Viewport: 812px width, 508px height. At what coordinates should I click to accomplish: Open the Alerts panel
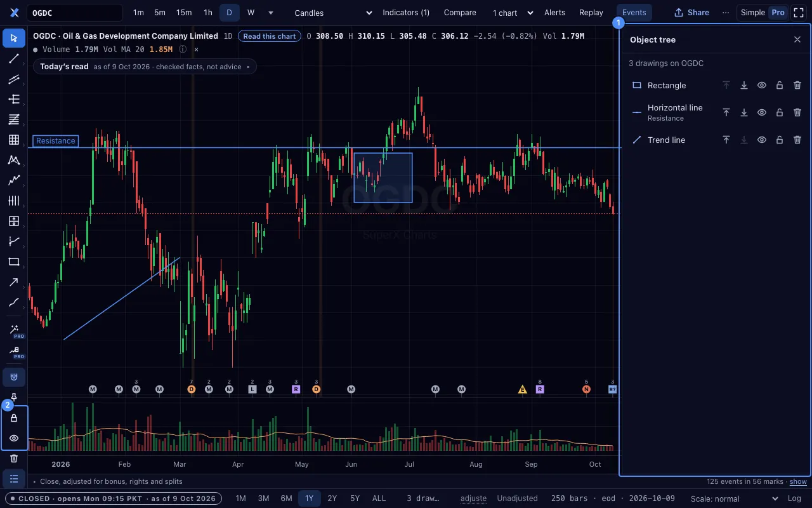[554, 13]
